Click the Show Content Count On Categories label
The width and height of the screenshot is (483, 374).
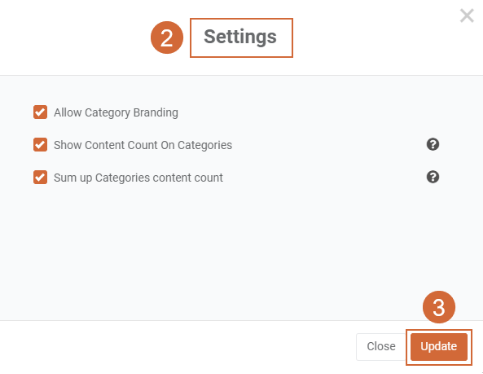pos(143,145)
